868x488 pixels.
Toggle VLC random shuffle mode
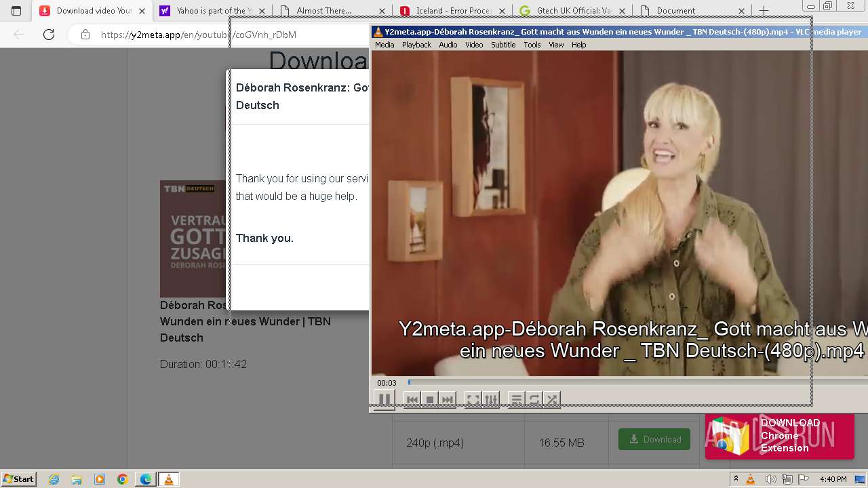click(x=552, y=400)
